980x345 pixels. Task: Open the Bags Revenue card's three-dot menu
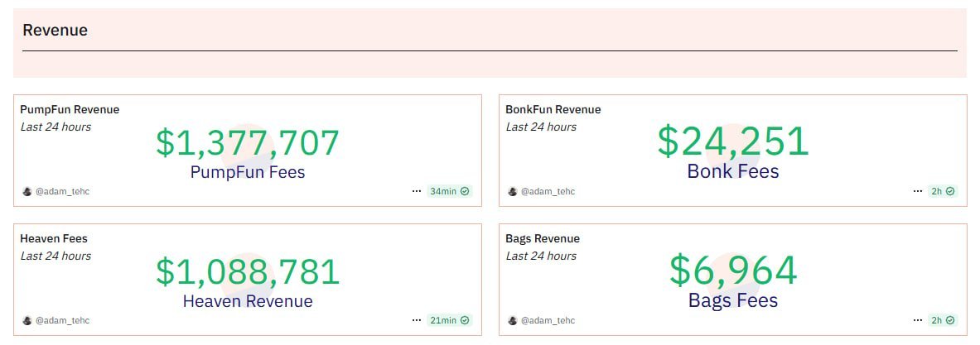point(918,321)
